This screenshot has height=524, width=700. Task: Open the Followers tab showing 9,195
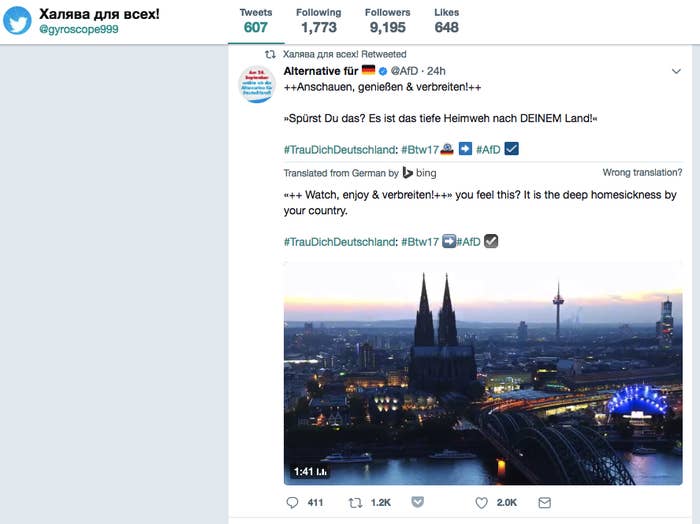(x=388, y=21)
